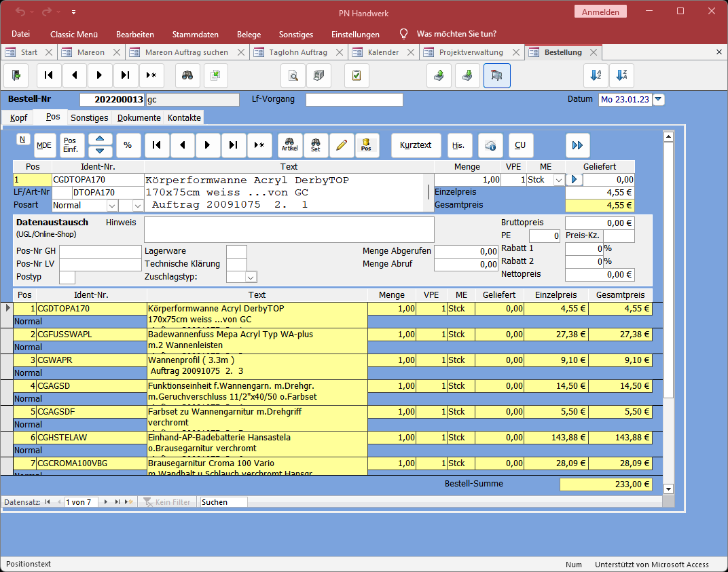This screenshot has width=728, height=572.
Task: Click the cloud info icon
Action: pyautogui.click(x=490, y=145)
